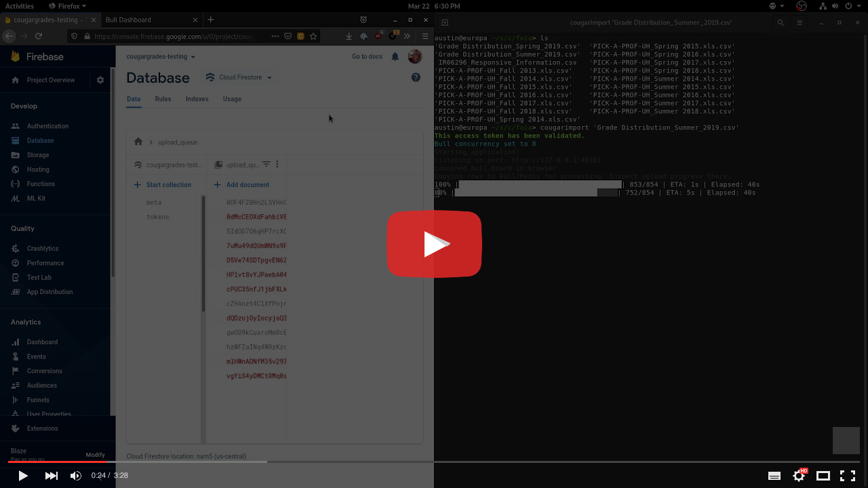Filter upload_queue documents with the filter icon
The image size is (868, 488).
click(x=267, y=164)
